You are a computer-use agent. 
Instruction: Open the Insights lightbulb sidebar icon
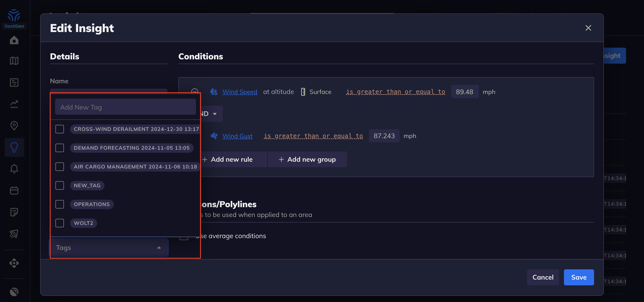point(14,147)
